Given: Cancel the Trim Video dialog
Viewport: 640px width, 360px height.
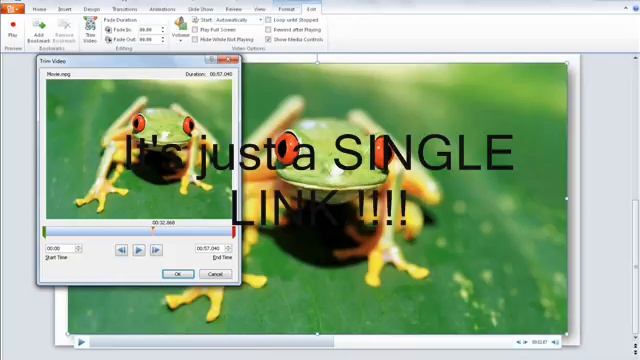Looking at the screenshot, I should point(215,274).
